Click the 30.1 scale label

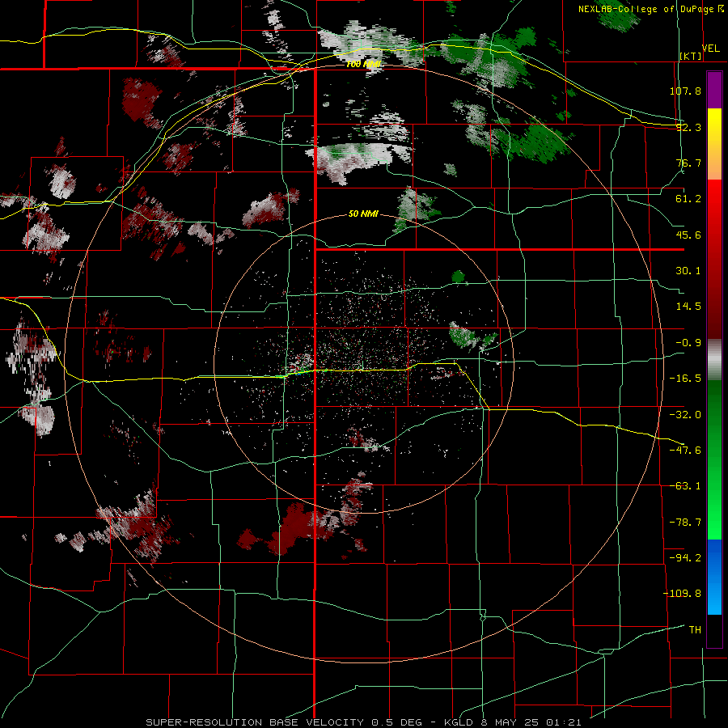[688, 271]
